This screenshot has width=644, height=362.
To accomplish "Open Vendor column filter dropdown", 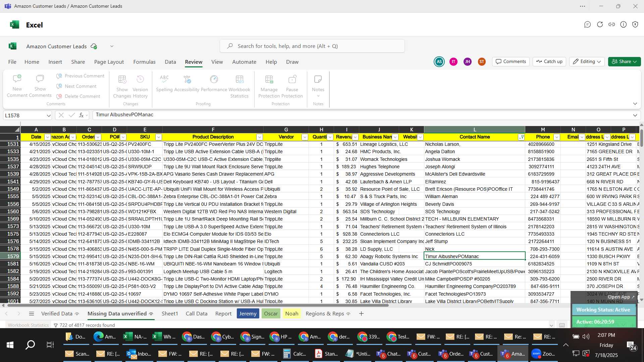I will (x=305, y=137).
